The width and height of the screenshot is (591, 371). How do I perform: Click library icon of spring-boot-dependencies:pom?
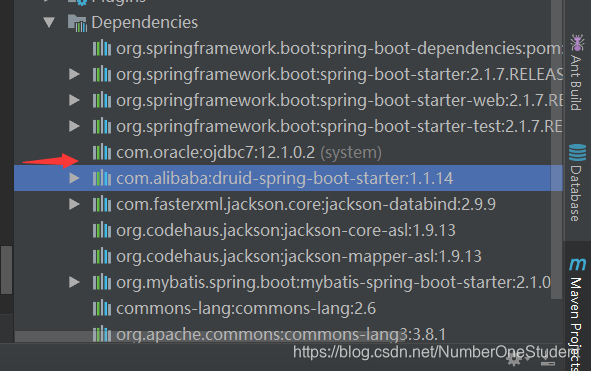click(102, 48)
